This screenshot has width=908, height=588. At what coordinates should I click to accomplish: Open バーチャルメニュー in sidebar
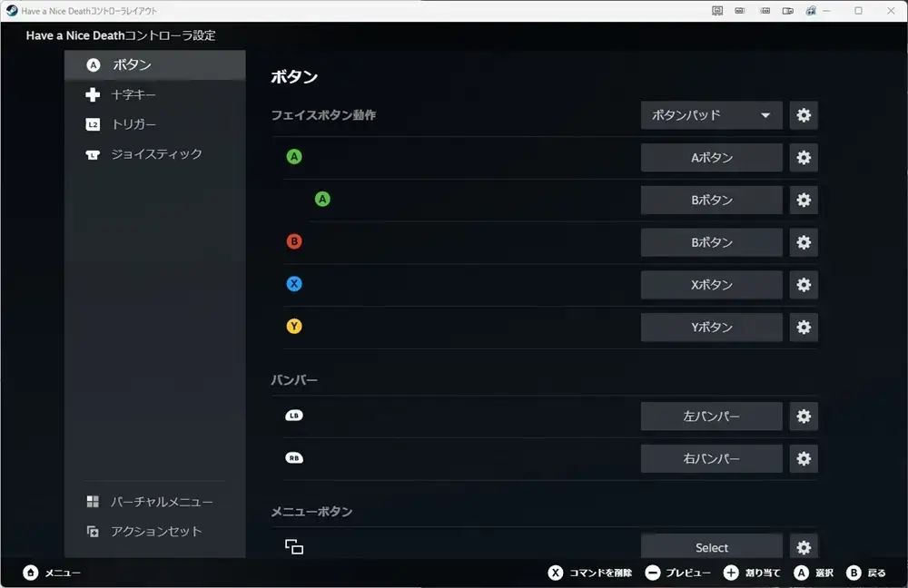[155, 502]
